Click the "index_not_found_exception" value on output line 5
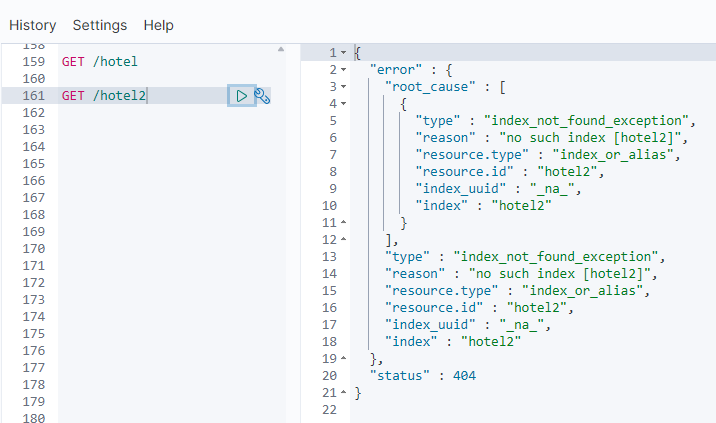Image resolution: width=716 pixels, height=423 pixels. (x=586, y=121)
